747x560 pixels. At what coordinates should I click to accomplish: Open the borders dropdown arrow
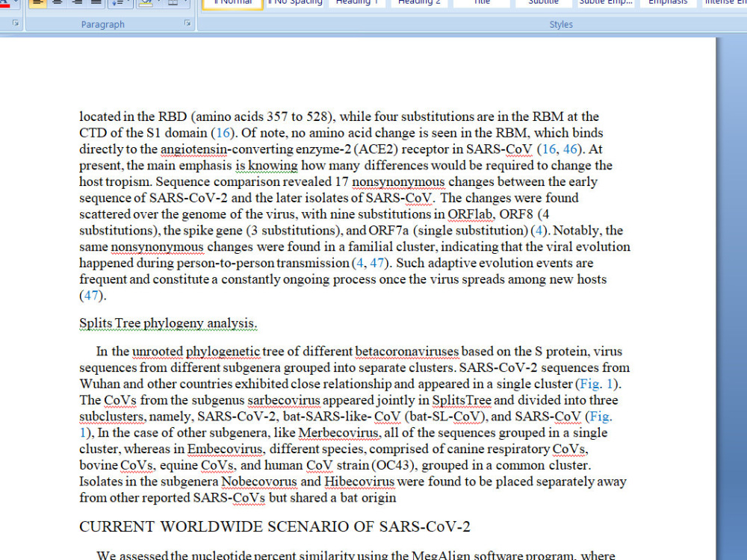186,2
